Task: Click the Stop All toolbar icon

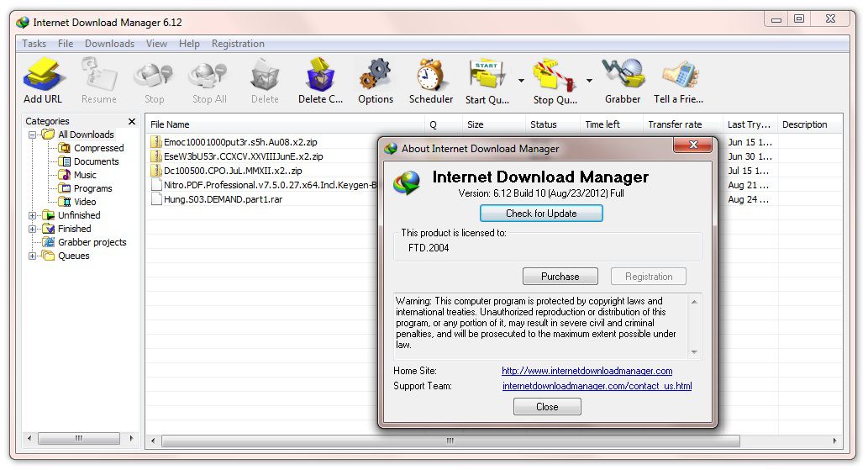Action: coord(208,76)
